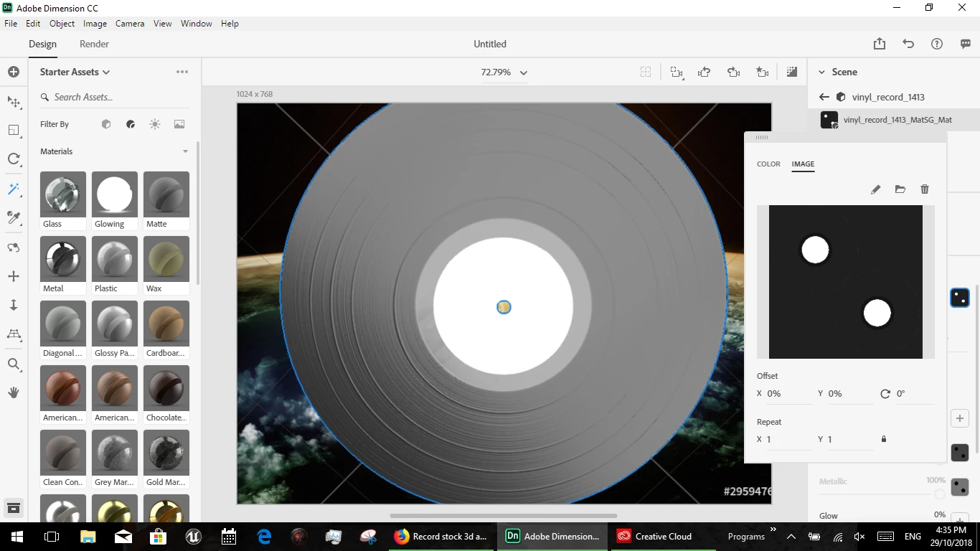Select the IMAGE tab

tap(803, 164)
